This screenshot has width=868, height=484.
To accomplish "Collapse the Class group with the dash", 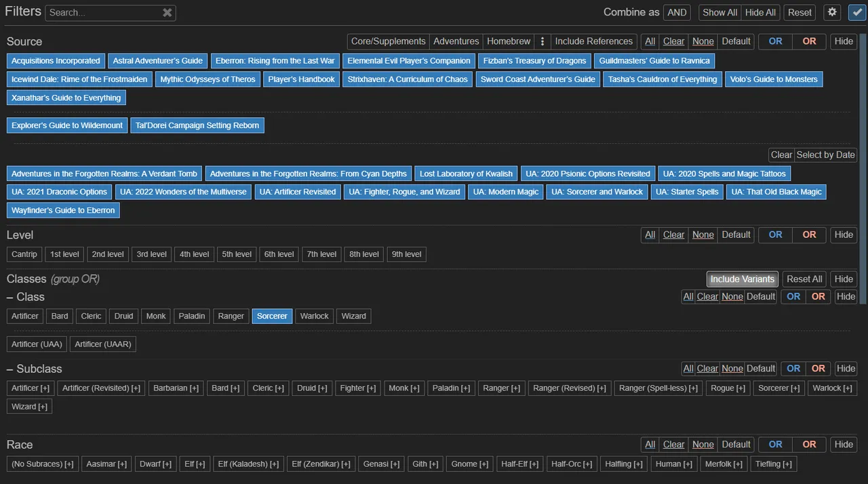I will tap(10, 297).
